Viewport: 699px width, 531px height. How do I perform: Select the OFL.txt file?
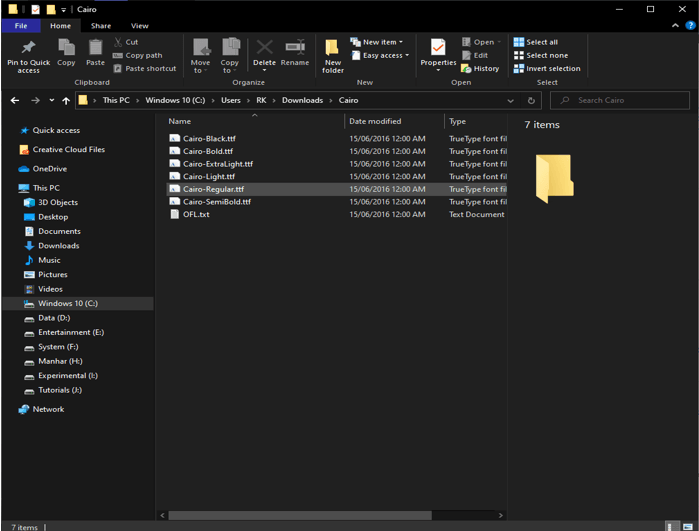337,214
